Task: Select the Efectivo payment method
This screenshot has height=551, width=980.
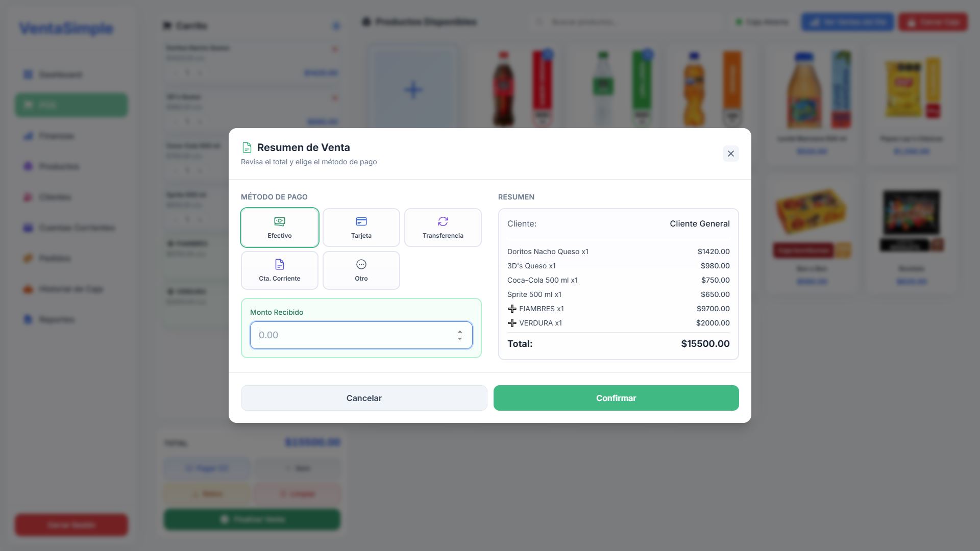Action: [279, 227]
